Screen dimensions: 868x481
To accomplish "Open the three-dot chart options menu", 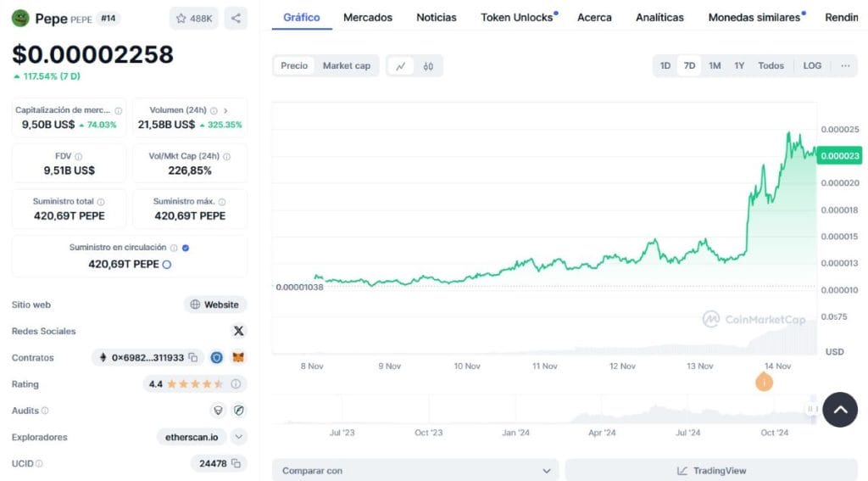I will [845, 65].
